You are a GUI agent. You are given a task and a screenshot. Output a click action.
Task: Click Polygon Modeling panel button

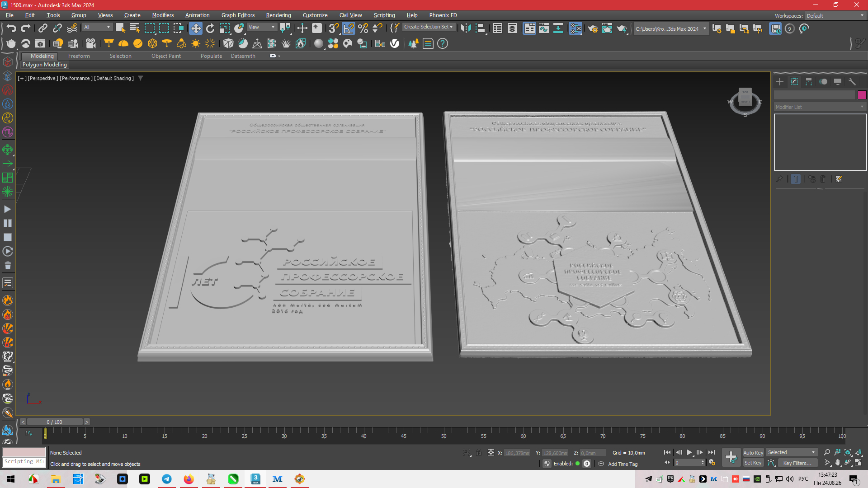(x=45, y=65)
